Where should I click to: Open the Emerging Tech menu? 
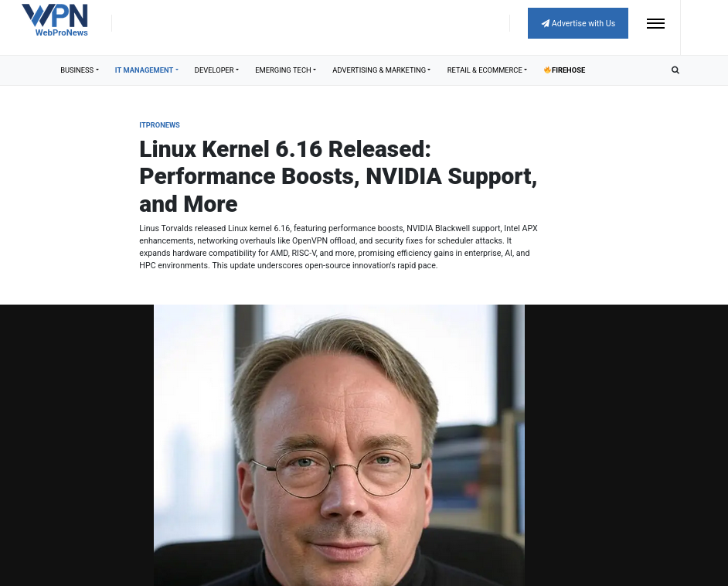[x=285, y=70]
